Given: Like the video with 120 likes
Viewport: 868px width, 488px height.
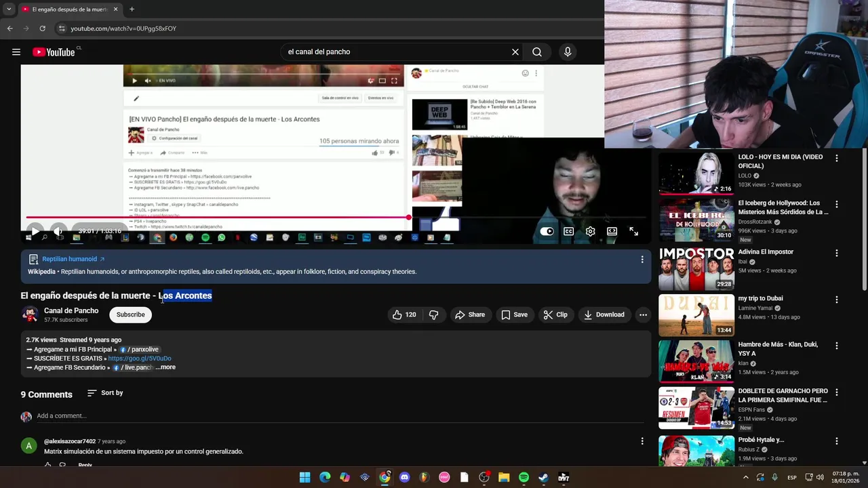Looking at the screenshot, I should [x=404, y=314].
